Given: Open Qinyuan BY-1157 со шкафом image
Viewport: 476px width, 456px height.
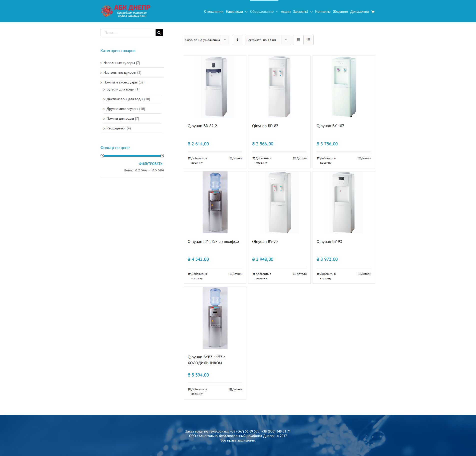Looking at the screenshot, I should pyautogui.click(x=215, y=202).
